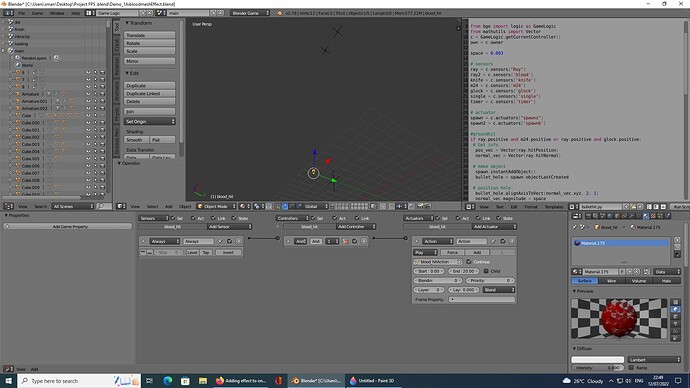Click the Invert button on Always sensor
The height and width of the screenshot is (388, 690).
coord(228,253)
